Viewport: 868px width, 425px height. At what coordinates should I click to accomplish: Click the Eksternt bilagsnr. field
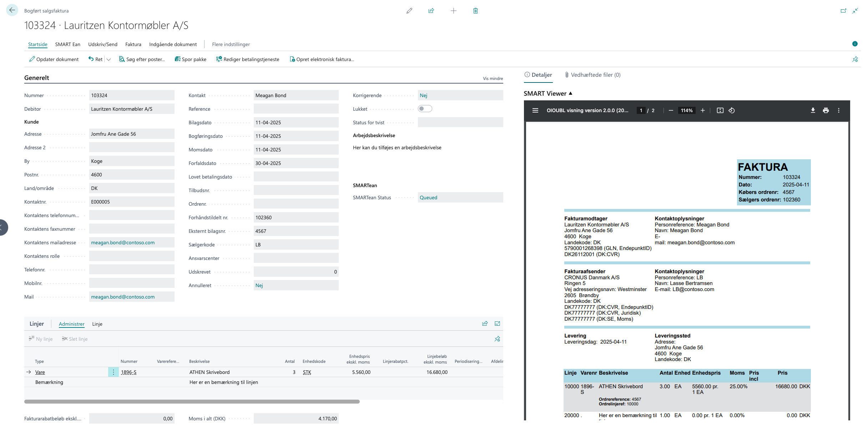coord(296,231)
